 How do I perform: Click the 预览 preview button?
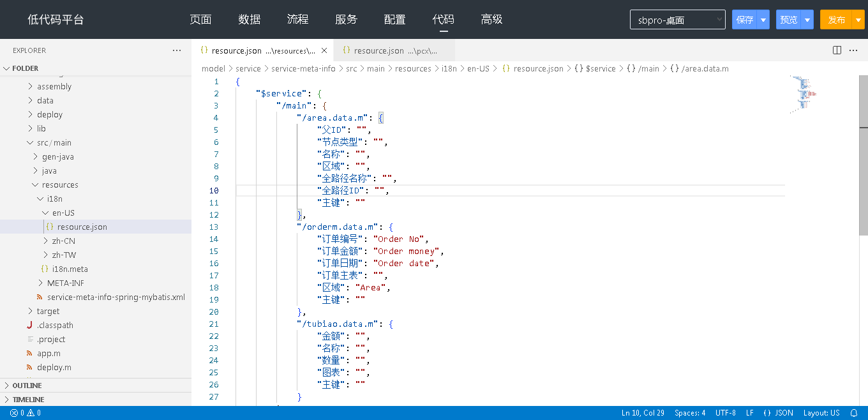[789, 20]
